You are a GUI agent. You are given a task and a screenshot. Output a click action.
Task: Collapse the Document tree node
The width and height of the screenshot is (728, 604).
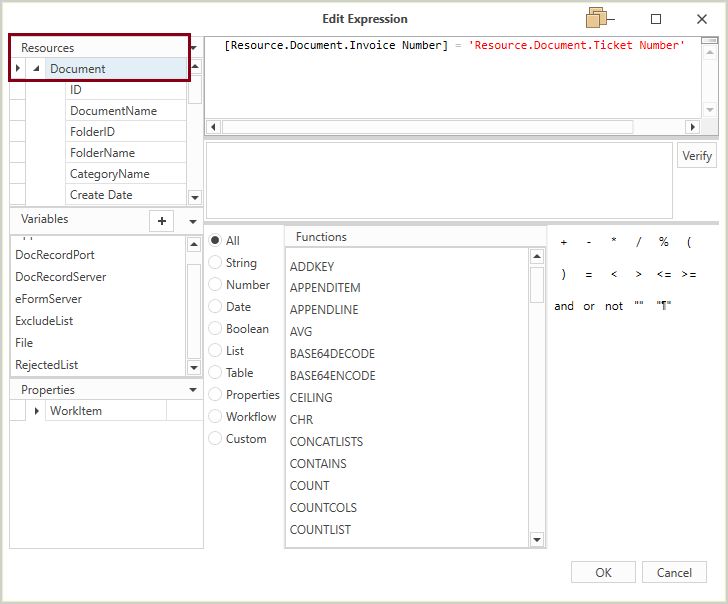[x=36, y=69]
